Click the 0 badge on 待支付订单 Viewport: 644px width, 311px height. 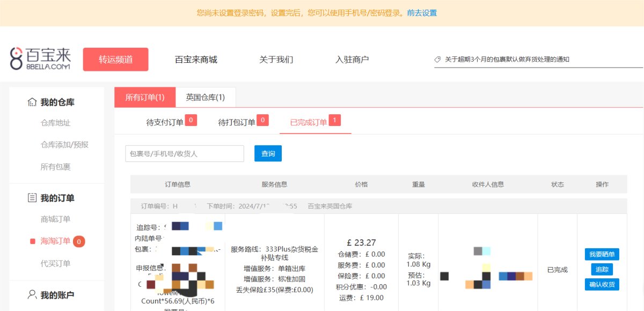[191, 120]
